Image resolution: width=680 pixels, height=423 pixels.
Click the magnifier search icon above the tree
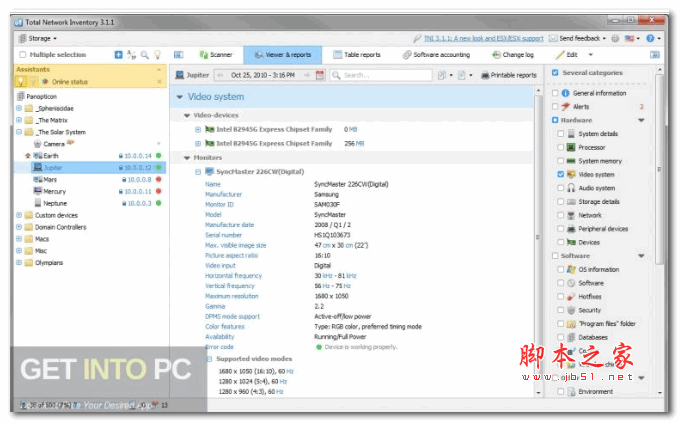pos(144,55)
